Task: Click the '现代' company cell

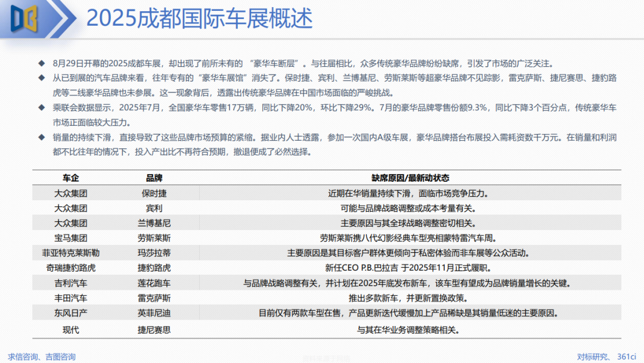Action: [x=70, y=330]
